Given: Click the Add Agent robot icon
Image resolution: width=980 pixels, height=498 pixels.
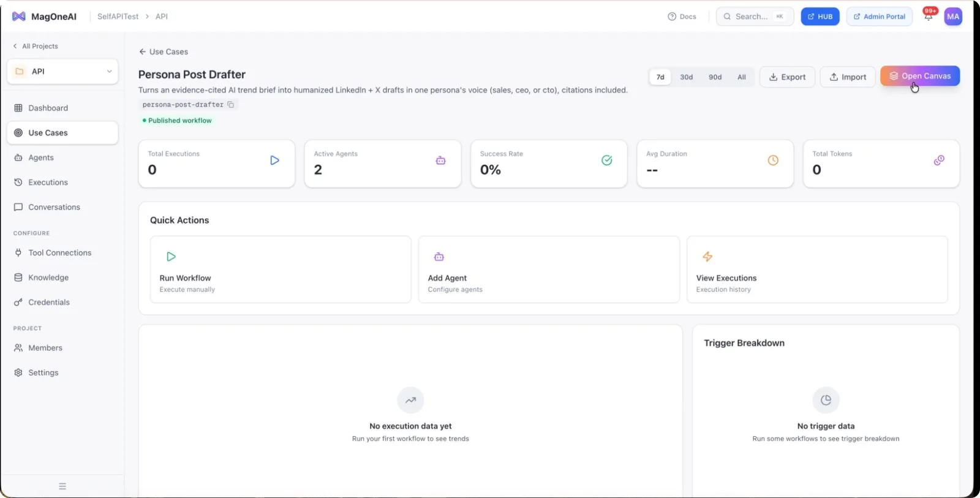Looking at the screenshot, I should click(439, 257).
